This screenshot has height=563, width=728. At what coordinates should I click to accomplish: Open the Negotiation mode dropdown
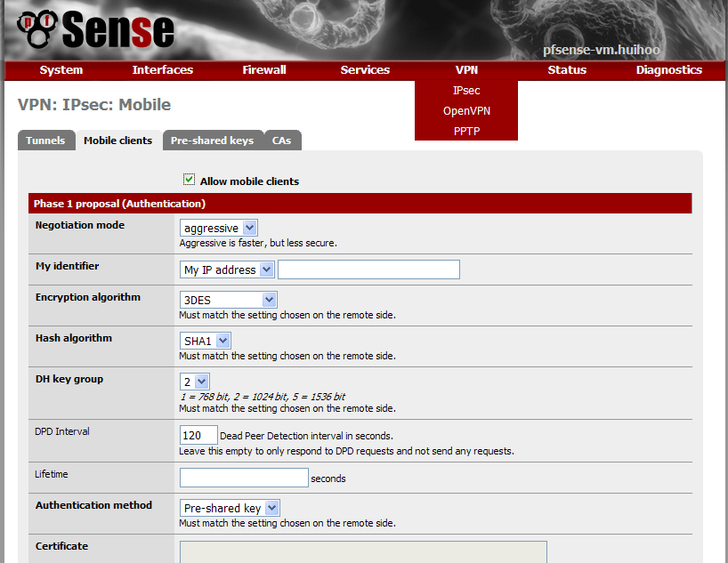coord(218,229)
